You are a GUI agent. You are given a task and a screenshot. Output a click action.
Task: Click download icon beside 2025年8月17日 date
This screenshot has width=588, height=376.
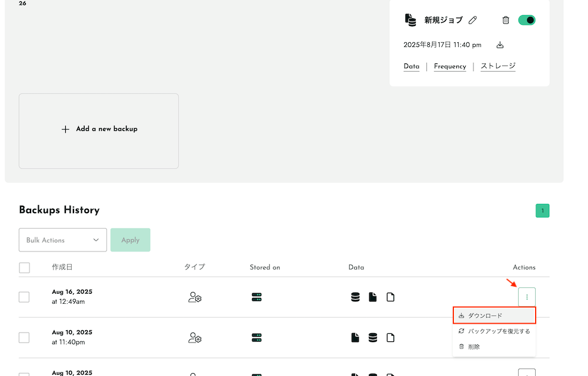[x=500, y=45]
